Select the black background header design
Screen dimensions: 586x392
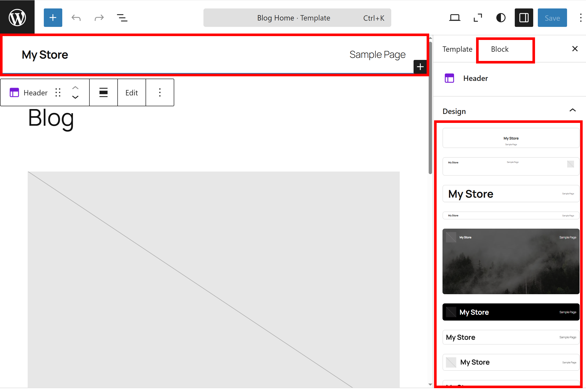point(511,312)
